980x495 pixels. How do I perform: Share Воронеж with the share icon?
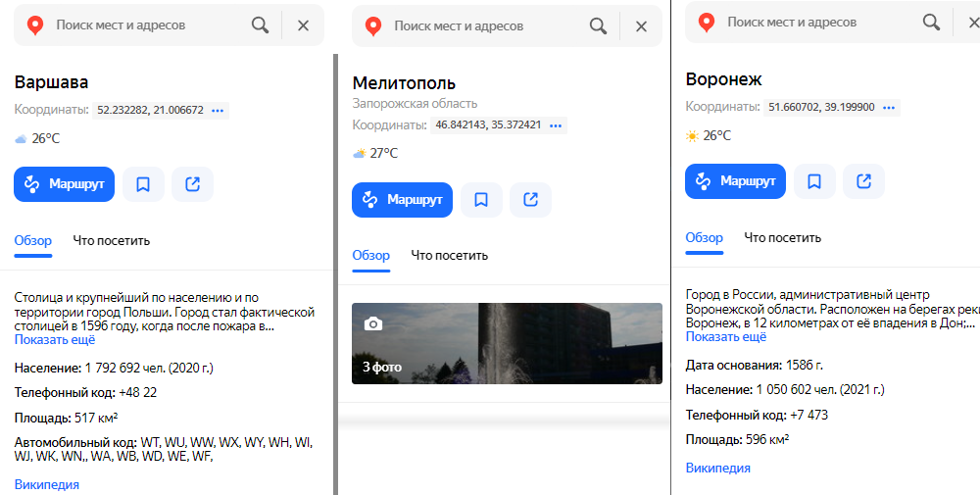pos(863,181)
